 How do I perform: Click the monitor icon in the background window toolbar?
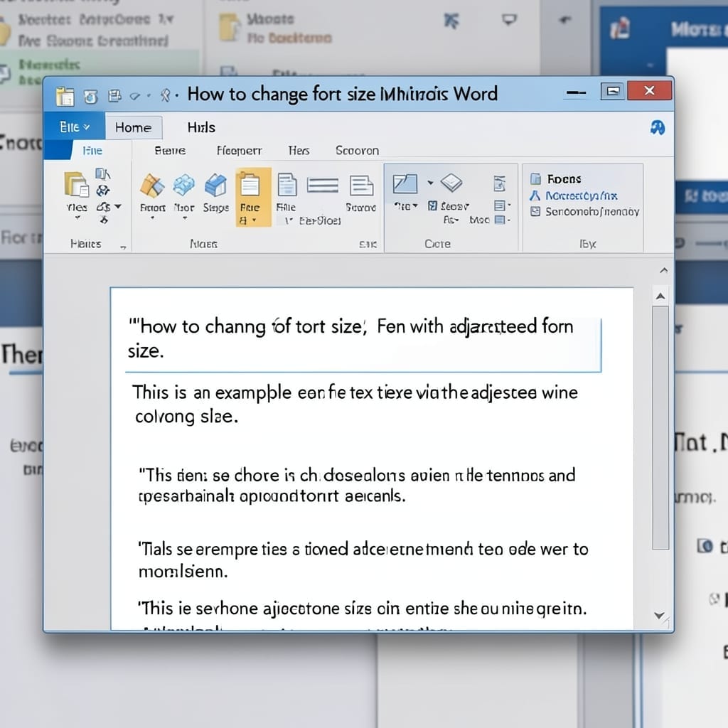coord(509,19)
